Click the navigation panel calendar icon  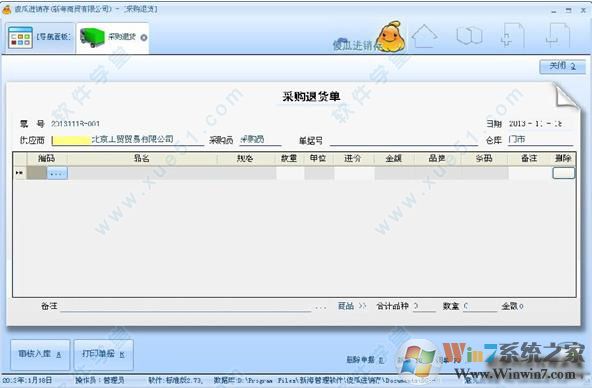(x=20, y=38)
